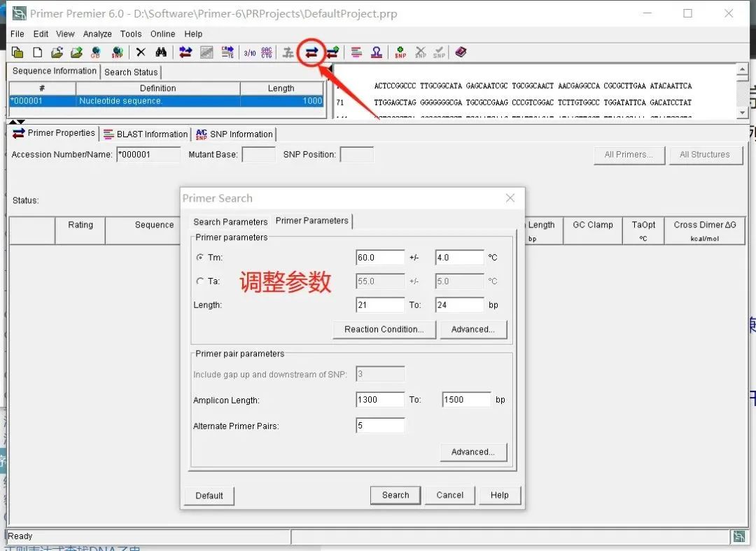Viewport: 756px width, 551px height.
Task: Click the blank new file icon
Action: tap(37, 52)
